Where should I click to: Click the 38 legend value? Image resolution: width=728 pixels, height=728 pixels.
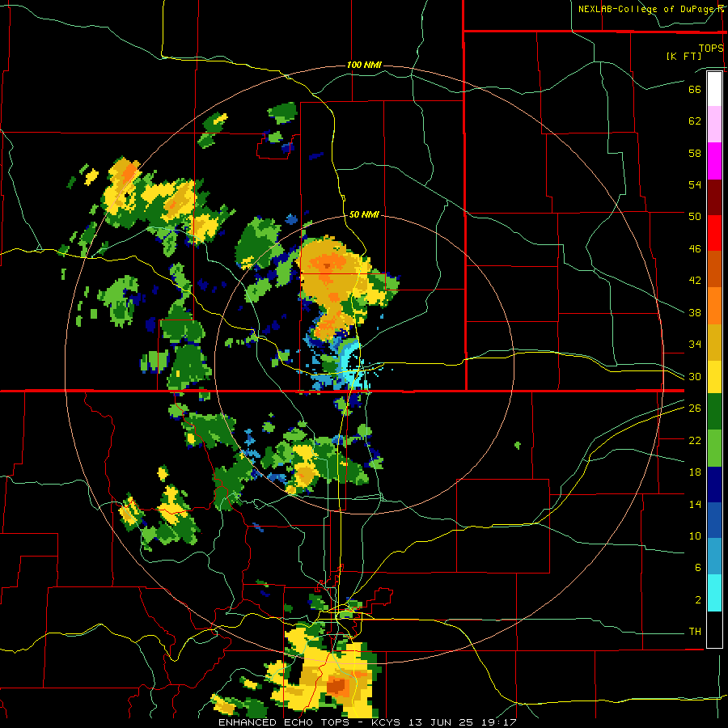(695, 312)
